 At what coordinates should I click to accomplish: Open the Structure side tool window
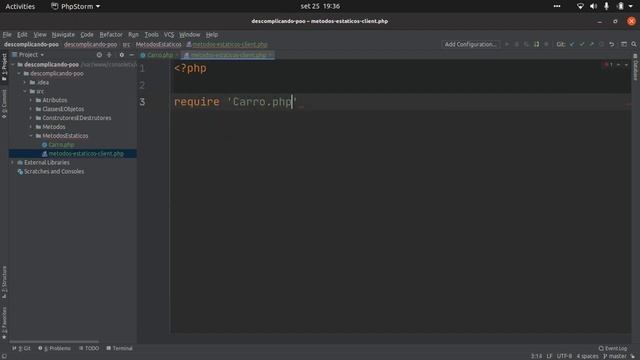pos(4,282)
